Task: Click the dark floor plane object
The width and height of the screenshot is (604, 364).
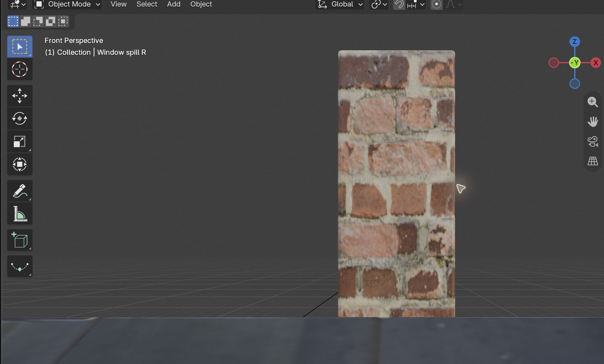Action: 302,340
